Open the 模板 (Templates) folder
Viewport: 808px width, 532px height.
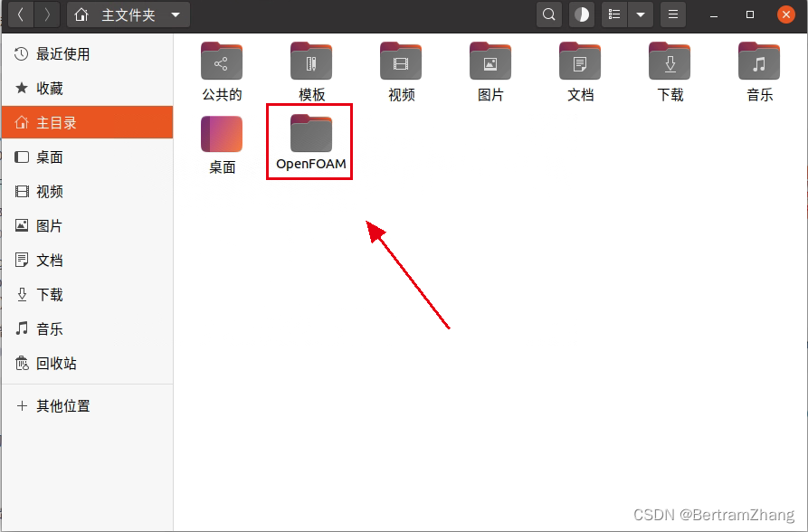point(311,62)
